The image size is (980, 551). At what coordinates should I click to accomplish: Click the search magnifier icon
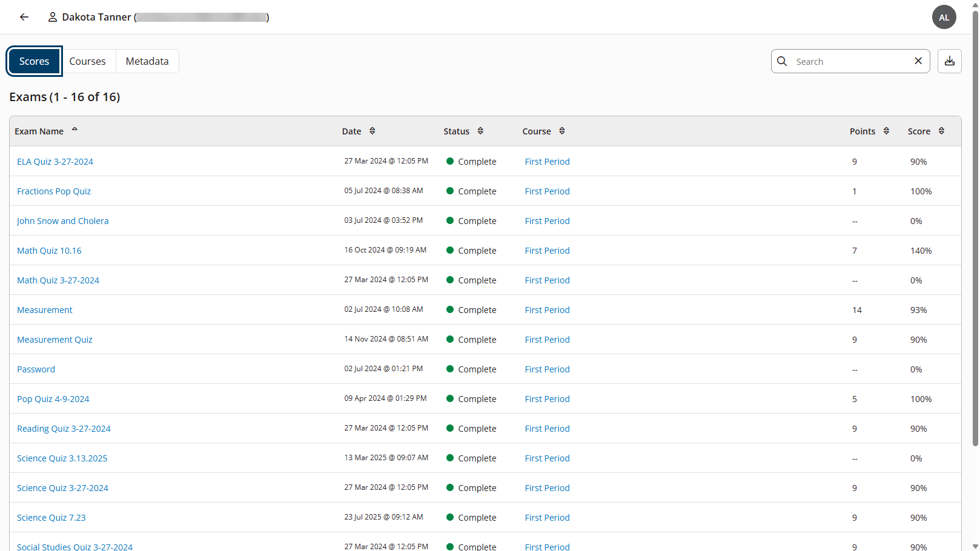(x=782, y=61)
